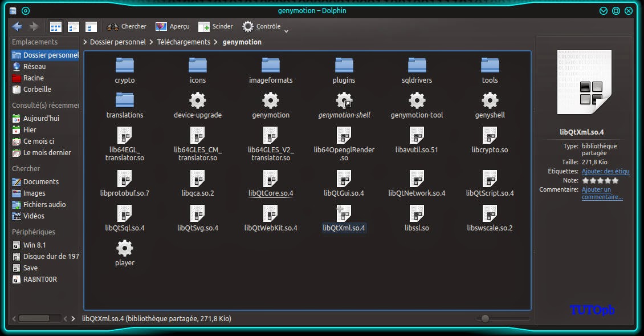Image resolution: width=644 pixels, height=336 pixels.
Task: Select libcrypto.so file
Action: 490,140
